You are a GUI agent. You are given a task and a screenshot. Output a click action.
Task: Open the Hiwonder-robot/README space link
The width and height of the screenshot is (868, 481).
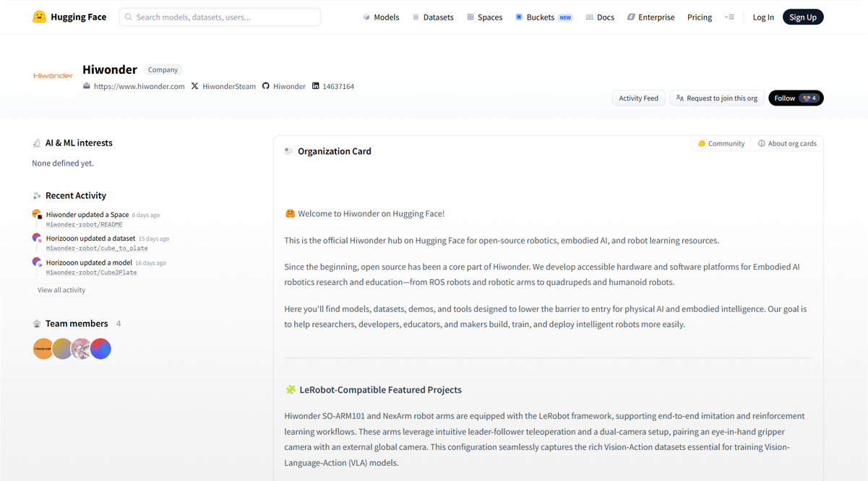point(84,225)
